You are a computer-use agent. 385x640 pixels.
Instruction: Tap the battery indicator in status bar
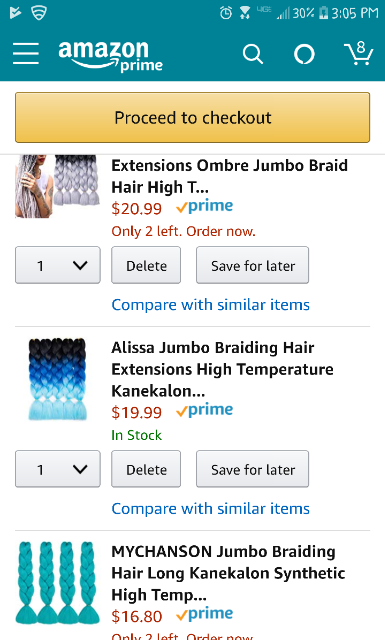pos(323,13)
